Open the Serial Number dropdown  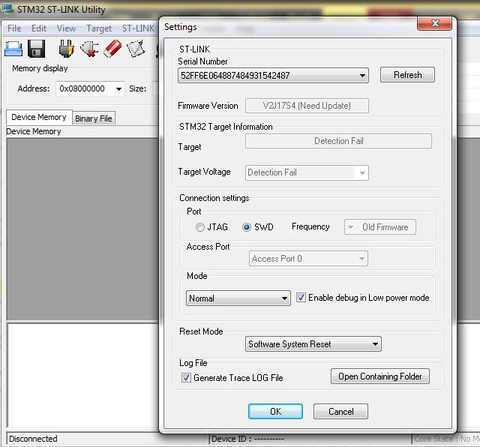(273, 75)
